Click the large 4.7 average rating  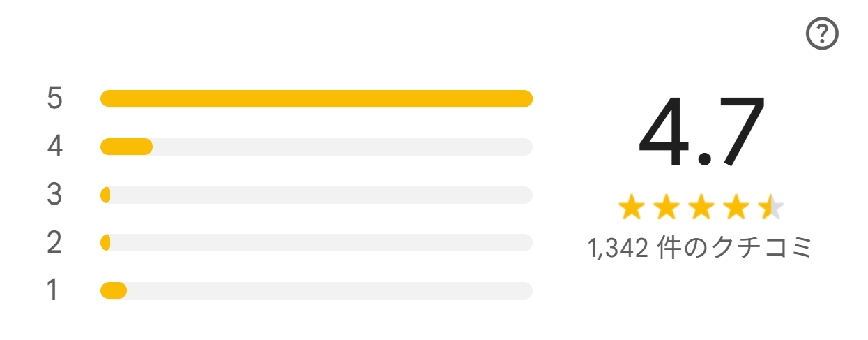point(701,132)
